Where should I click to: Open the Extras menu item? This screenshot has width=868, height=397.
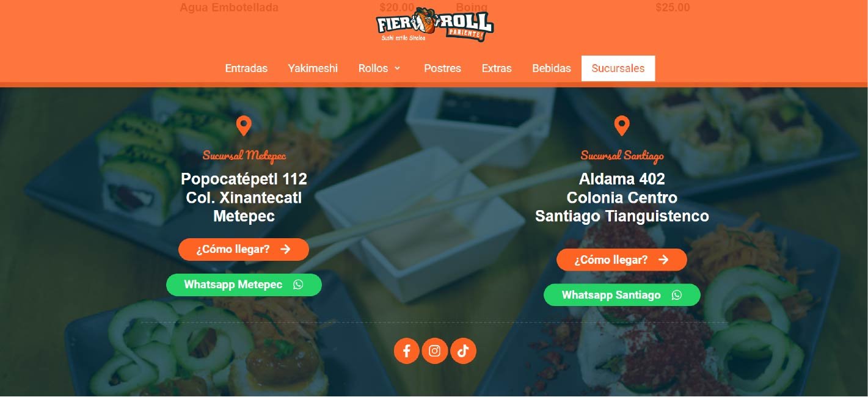[497, 68]
